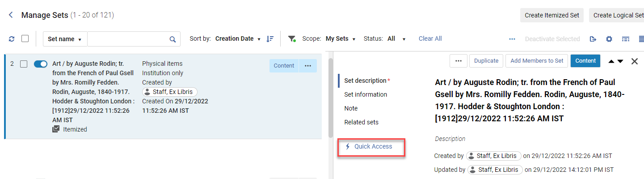This screenshot has width=644, height=179.
Task: Select the Institution only text
Action: click(163, 73)
